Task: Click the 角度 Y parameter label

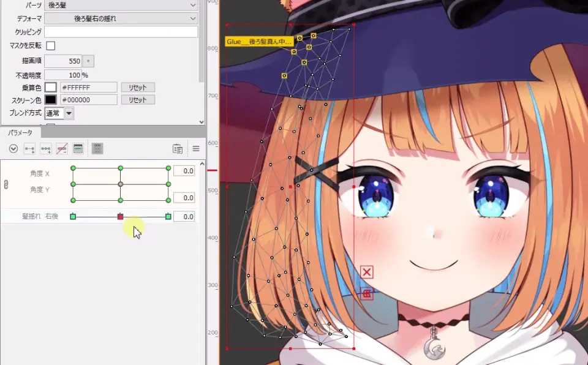Action: tap(40, 190)
